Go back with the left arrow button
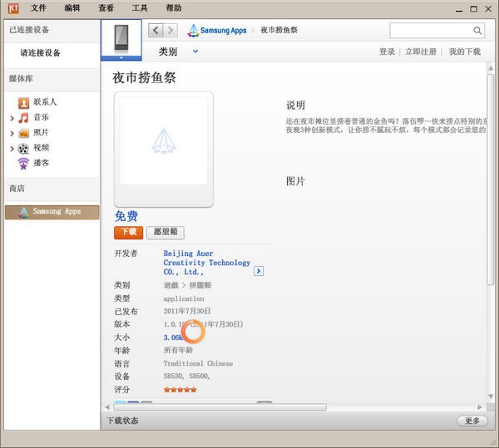 click(156, 30)
